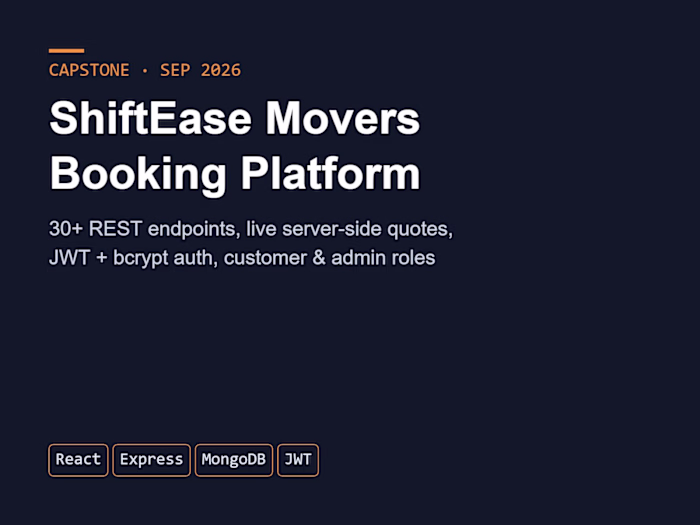The height and width of the screenshot is (525, 700).
Task: Click the Express tech tag
Action: point(151,460)
